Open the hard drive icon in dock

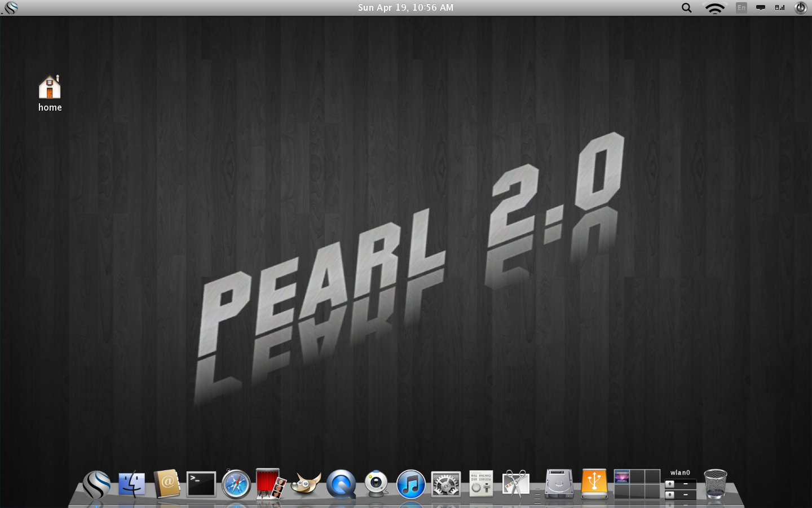pos(559,484)
